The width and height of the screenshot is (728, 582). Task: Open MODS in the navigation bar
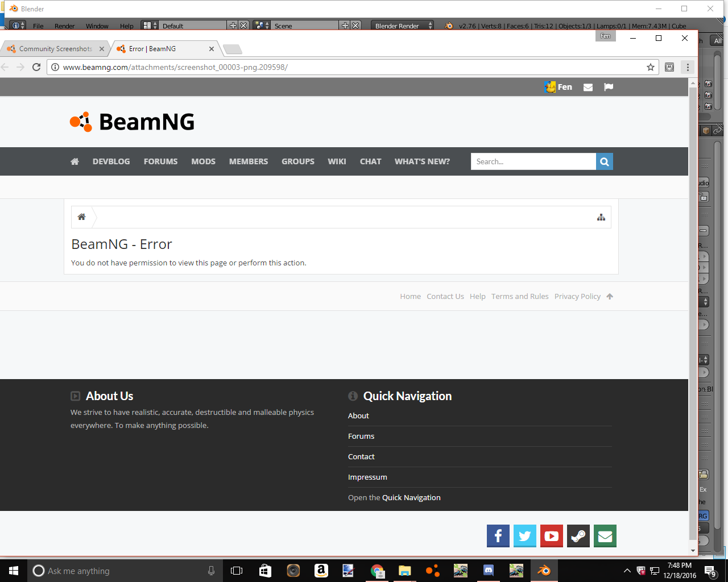pos(204,161)
